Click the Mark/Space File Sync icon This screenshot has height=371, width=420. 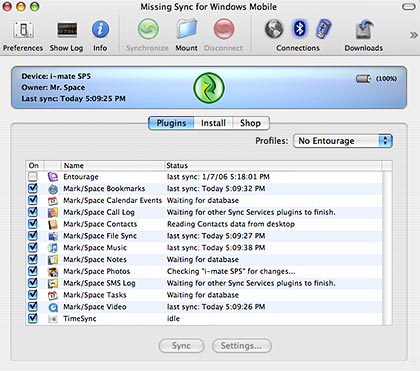pos(53,236)
